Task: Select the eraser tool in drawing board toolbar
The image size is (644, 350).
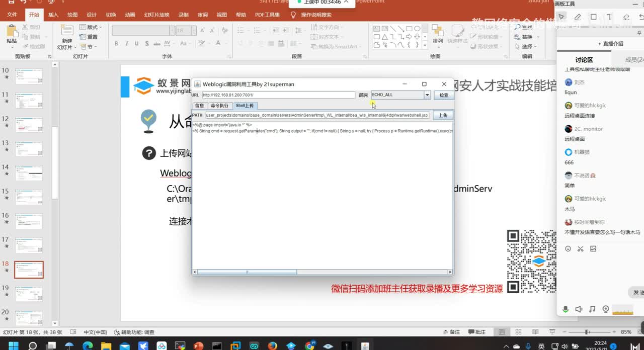Action: tap(626, 17)
